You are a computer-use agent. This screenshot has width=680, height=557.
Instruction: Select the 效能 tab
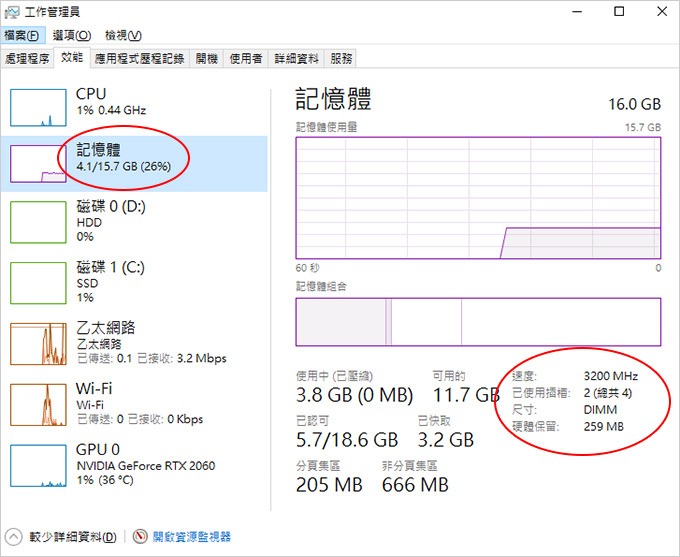(72, 57)
